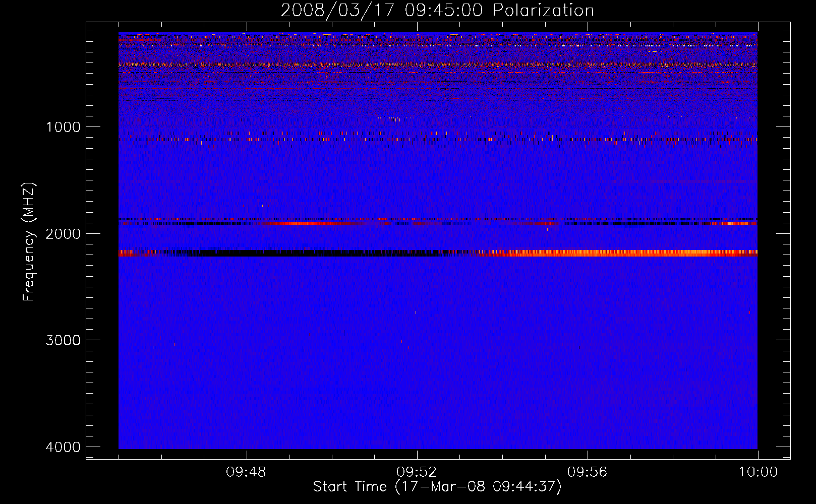Viewport: 816px width, 504px height.
Task: Click the "10:00" time tick label
Action: 758,472
